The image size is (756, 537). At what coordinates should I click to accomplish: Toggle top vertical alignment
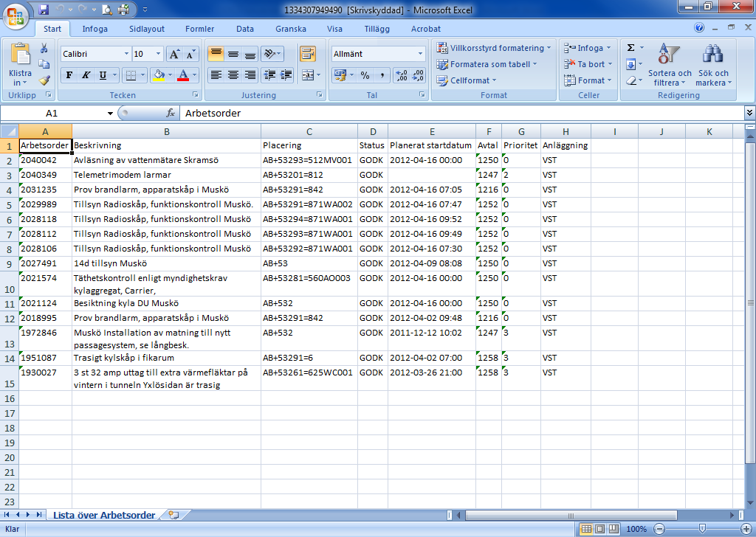click(216, 53)
